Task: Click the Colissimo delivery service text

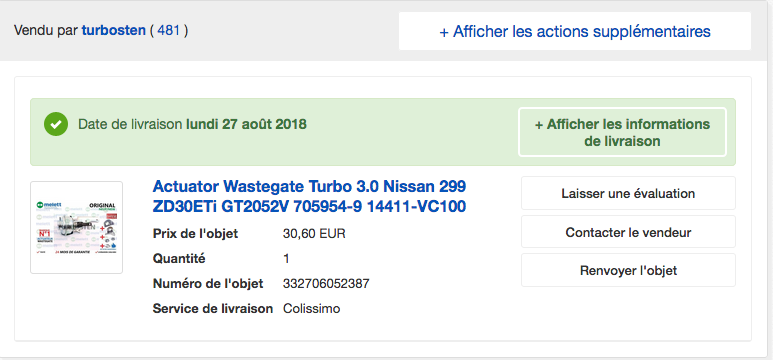Action: 312,309
